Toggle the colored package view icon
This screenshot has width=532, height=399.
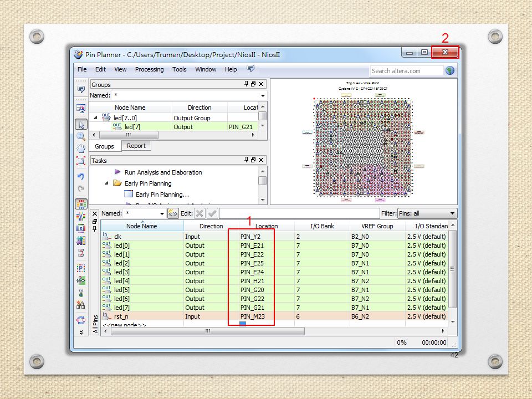click(x=81, y=204)
